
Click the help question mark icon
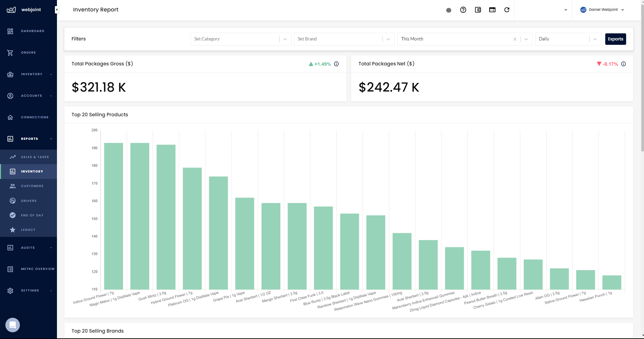pos(463,10)
